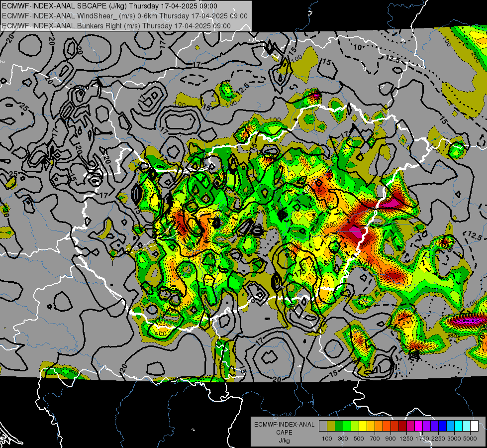This screenshot has width=487, height=448.
Task: Click the 900 legend scale label
Action: [x=390, y=439]
